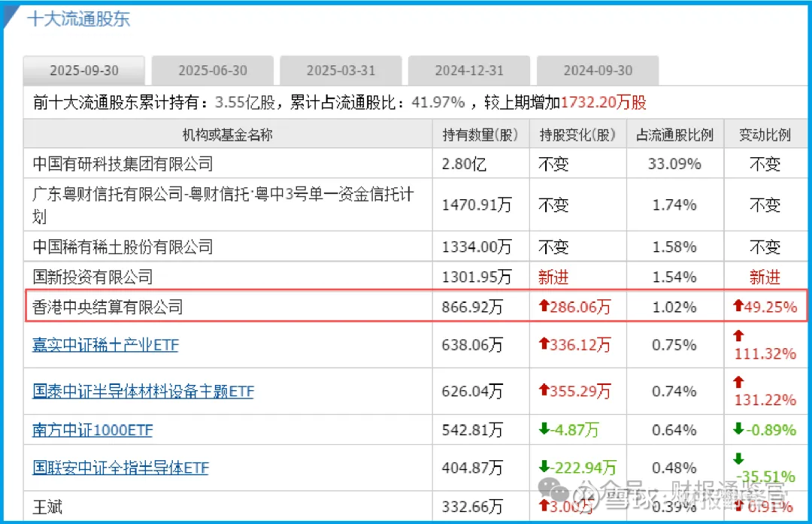Show the 2024-12-31 holdings tab
812x524 pixels.
pos(469,71)
